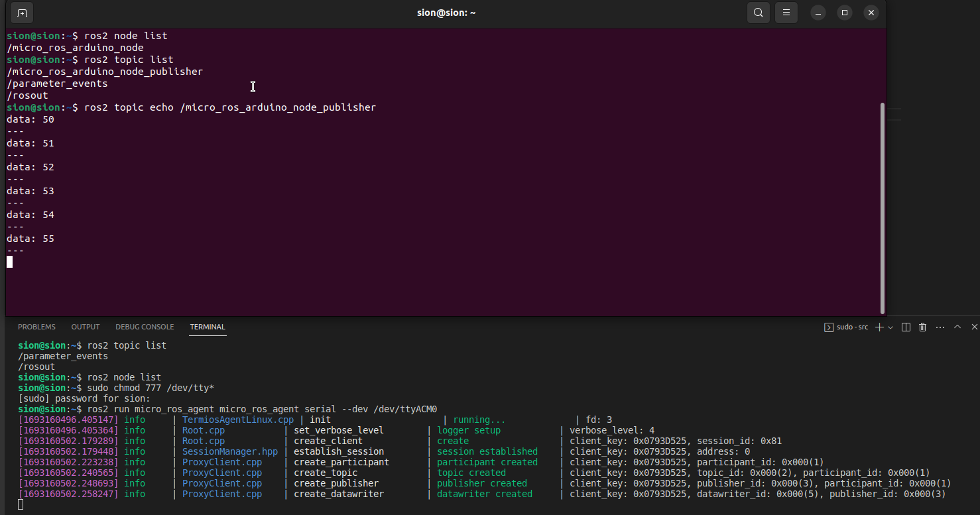Viewport: 980px width, 515px height.
Task: Select the TERMINAL panel tab
Action: [208, 327]
